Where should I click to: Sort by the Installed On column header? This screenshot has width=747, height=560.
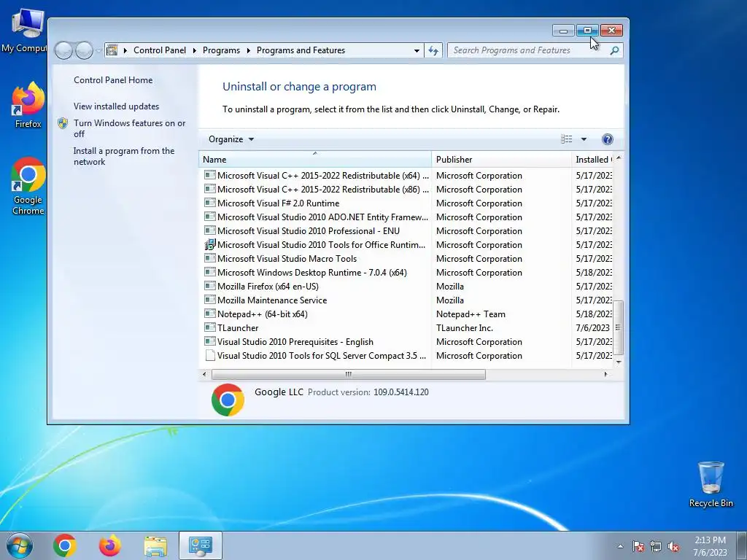tap(592, 159)
